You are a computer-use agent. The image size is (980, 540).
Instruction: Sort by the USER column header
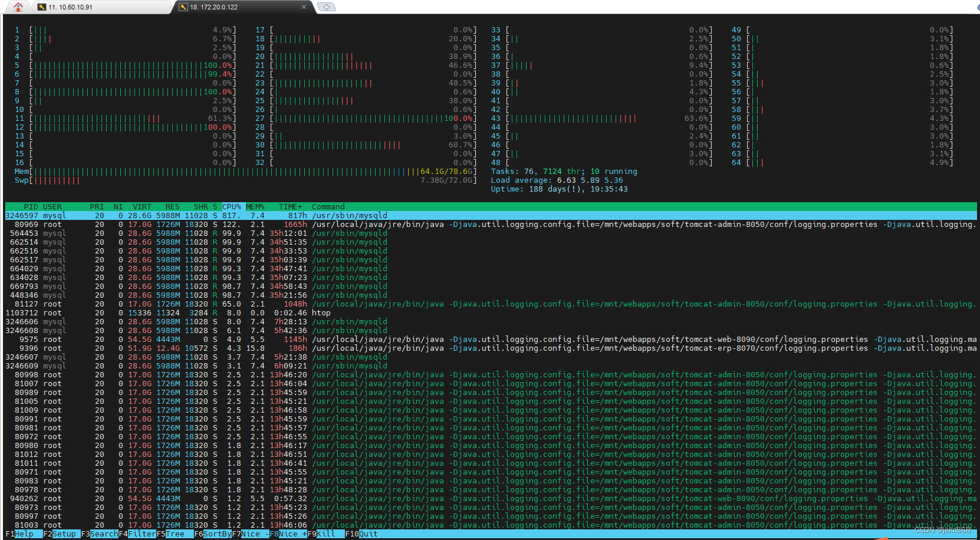tap(52, 207)
